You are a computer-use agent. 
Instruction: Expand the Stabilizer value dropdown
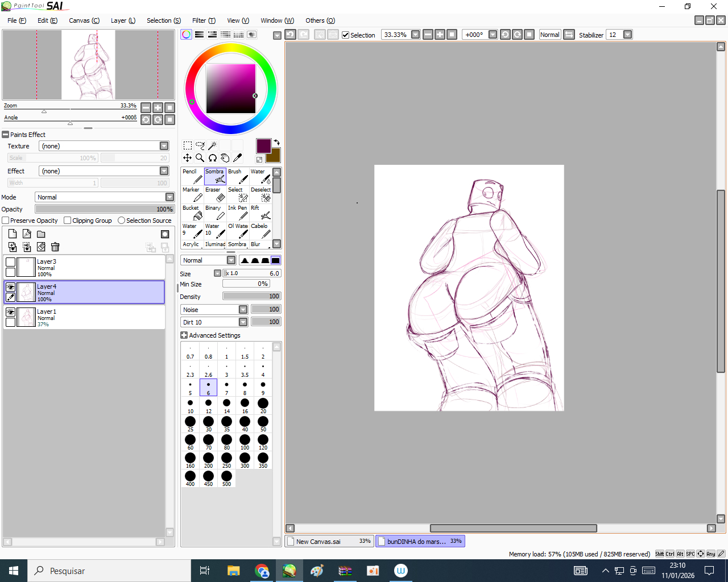tap(627, 35)
